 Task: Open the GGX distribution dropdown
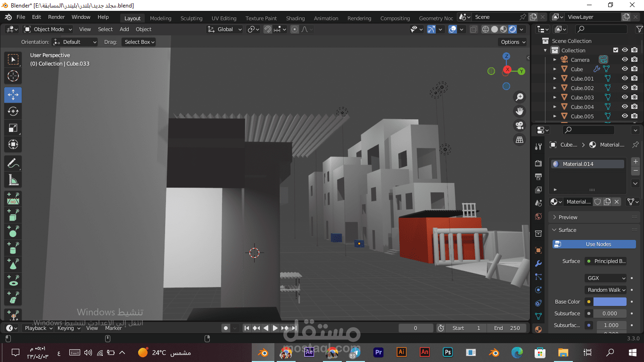coord(606,278)
